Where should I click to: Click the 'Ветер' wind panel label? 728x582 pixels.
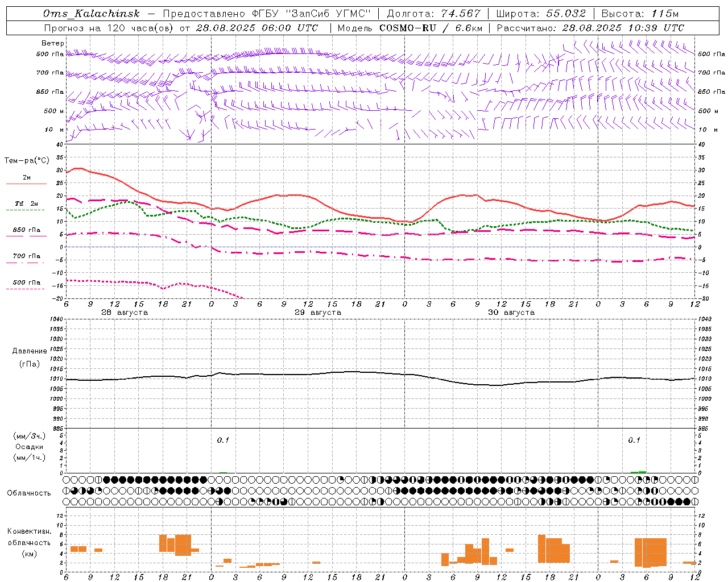[53, 43]
